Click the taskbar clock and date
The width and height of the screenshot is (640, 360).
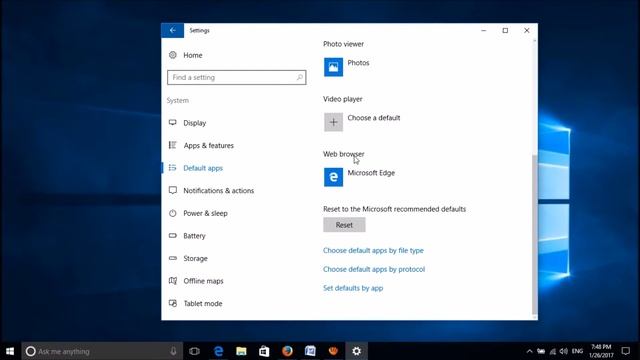[x=601, y=351]
